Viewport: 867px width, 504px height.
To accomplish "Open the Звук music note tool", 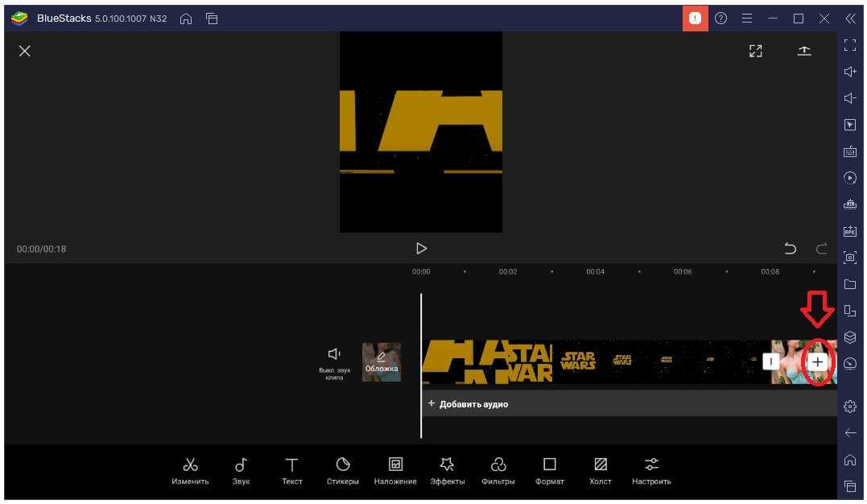I will coord(241,470).
